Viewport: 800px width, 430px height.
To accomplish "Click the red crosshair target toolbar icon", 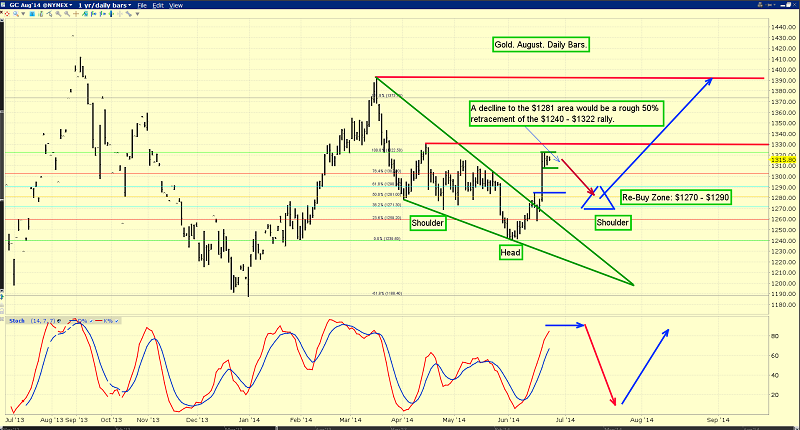I will tap(7, 14).
